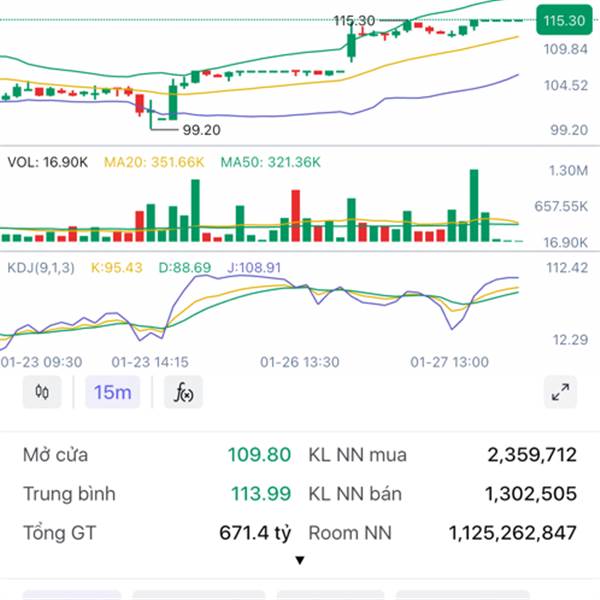The image size is (600, 600).
Task: Tap the KL NN mua label
Action: point(357,455)
